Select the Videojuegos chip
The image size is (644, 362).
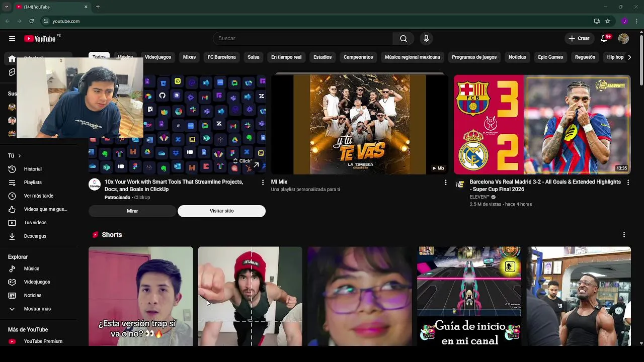click(158, 57)
